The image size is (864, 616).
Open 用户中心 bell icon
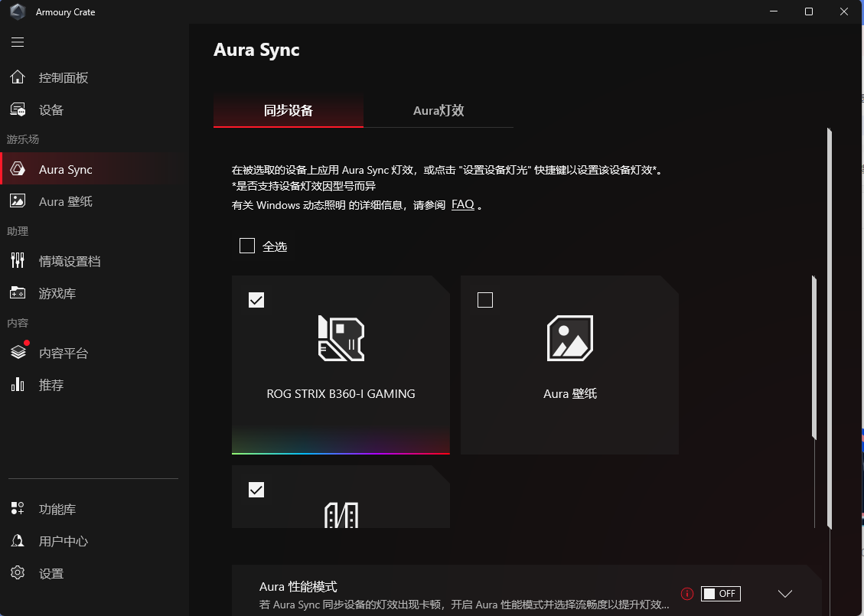click(18, 541)
